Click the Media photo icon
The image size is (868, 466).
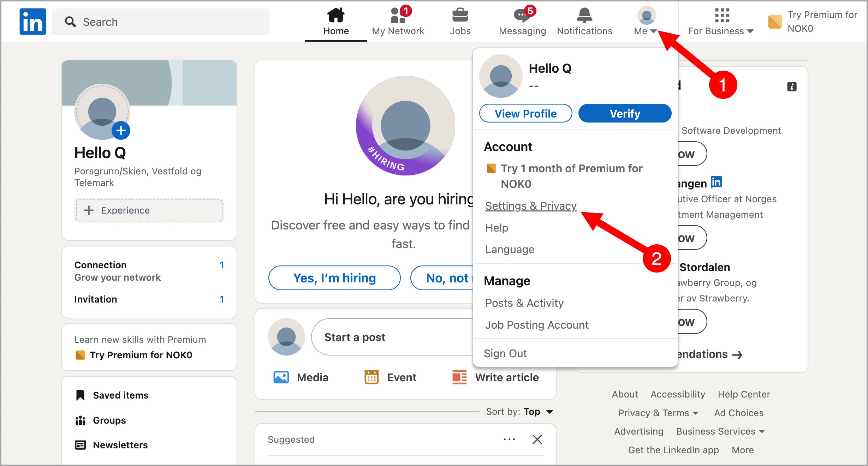[x=281, y=377]
